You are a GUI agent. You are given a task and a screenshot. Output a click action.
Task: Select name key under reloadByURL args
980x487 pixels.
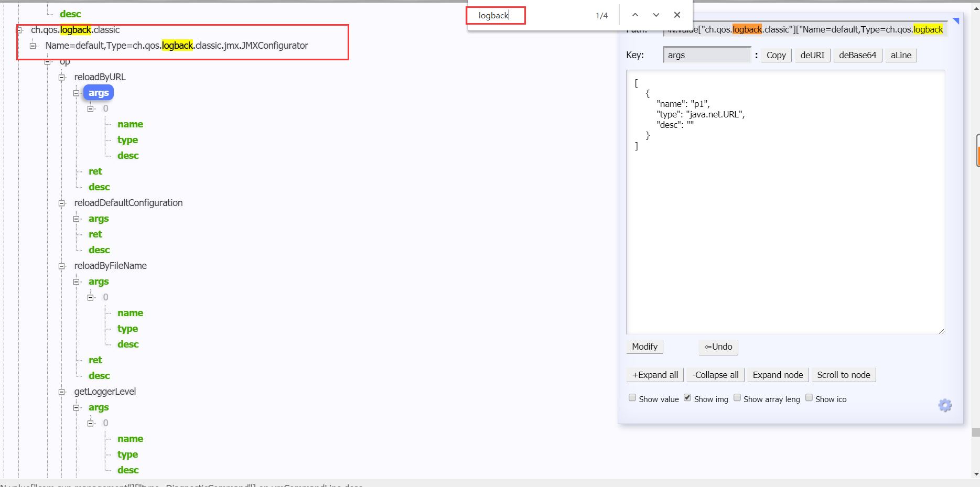tap(130, 124)
